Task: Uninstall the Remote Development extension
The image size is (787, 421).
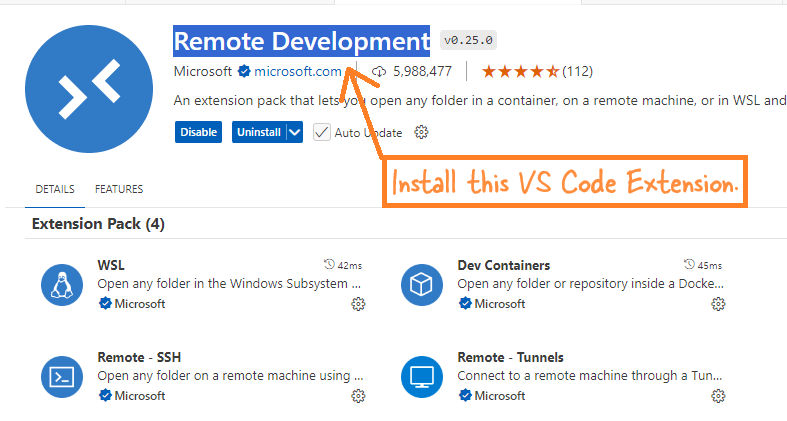Action: [259, 132]
